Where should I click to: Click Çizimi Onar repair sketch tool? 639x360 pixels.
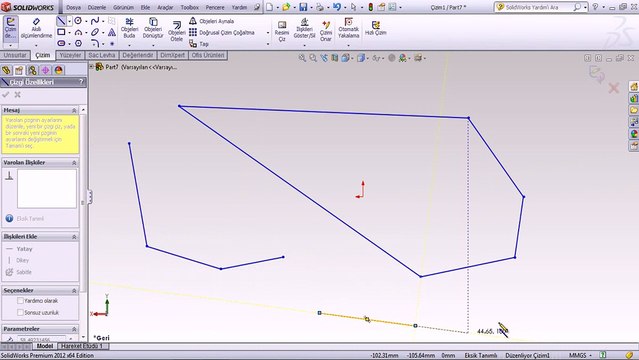pos(326,31)
